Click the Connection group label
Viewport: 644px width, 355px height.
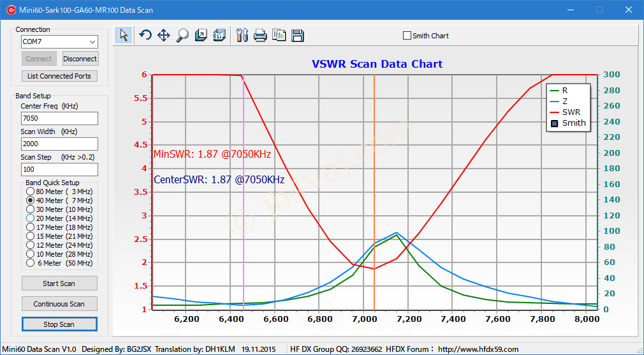(33, 29)
